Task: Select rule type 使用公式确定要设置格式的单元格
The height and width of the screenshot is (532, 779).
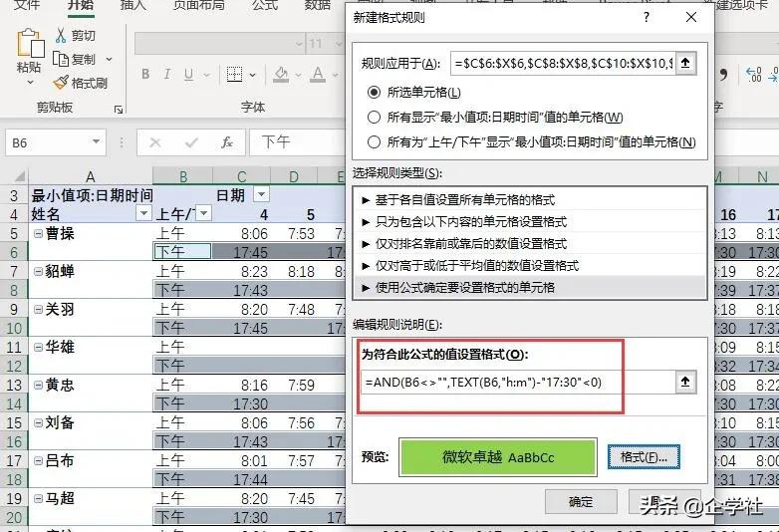Action: (530, 288)
